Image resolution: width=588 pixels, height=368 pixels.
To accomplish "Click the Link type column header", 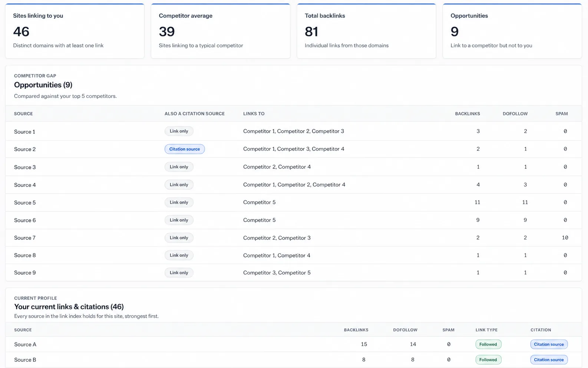I will [x=486, y=330].
